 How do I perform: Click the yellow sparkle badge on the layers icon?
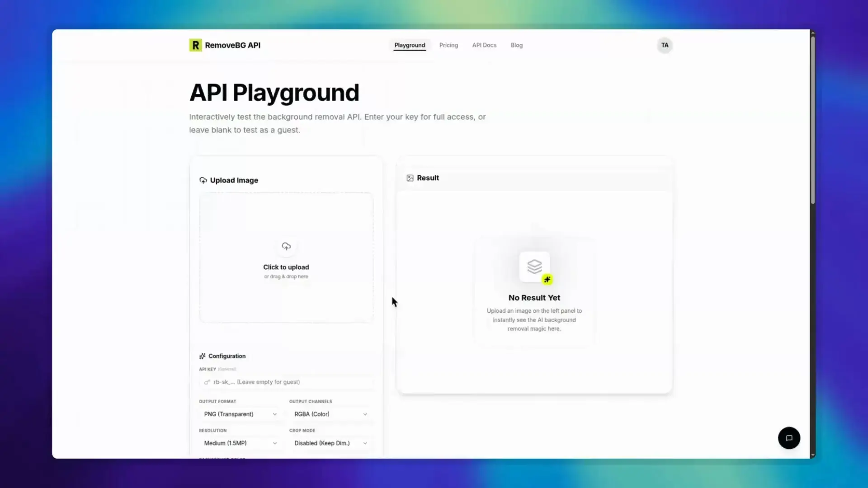point(547,279)
